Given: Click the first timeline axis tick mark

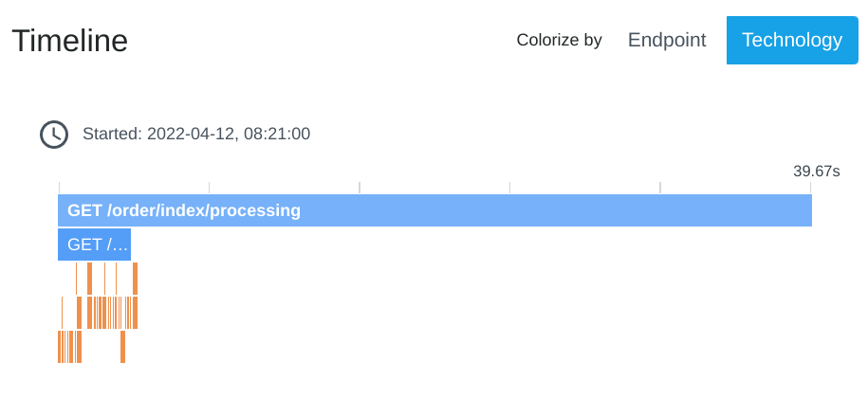Looking at the screenshot, I should click(x=59, y=187).
